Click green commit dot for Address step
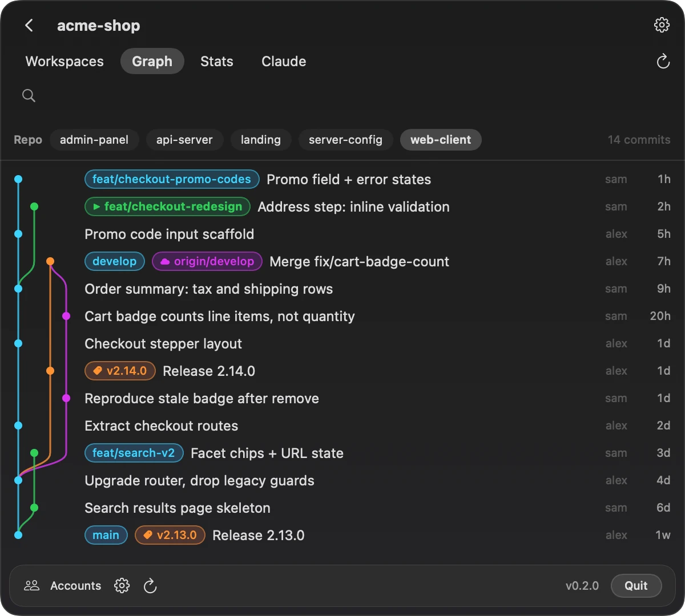 tap(34, 206)
